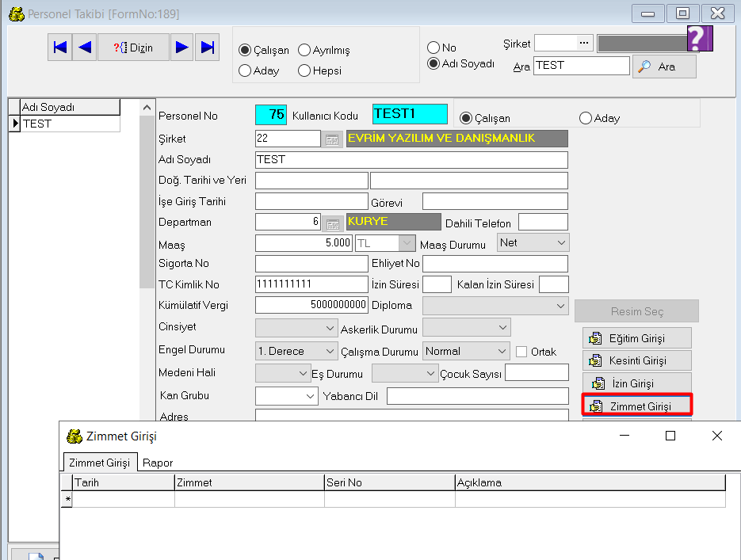741x560 pixels.
Task: Open the Eş Durumu dropdown
Action: 404,374
